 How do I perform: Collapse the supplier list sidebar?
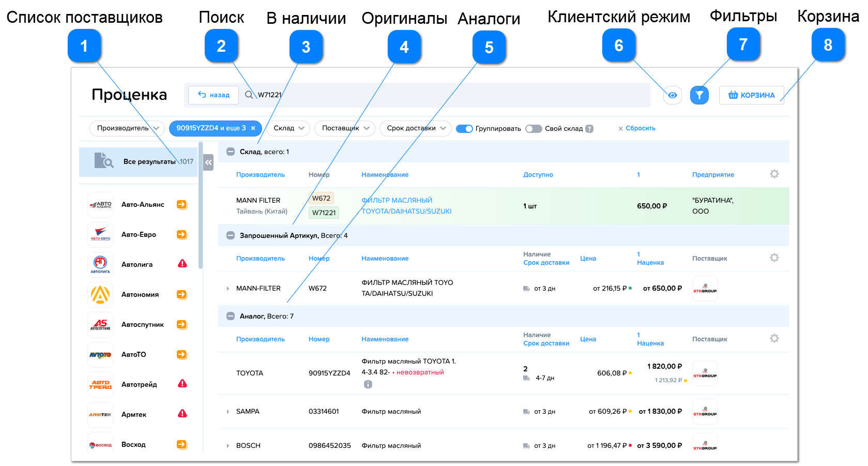click(208, 162)
